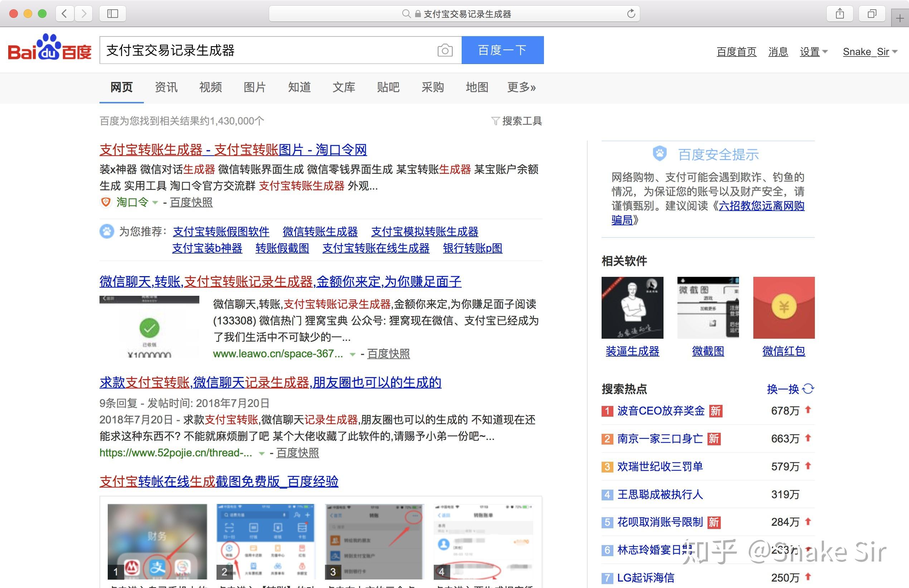Open hot search LG起诉海信
The width and height of the screenshot is (909, 588).
[x=646, y=578]
